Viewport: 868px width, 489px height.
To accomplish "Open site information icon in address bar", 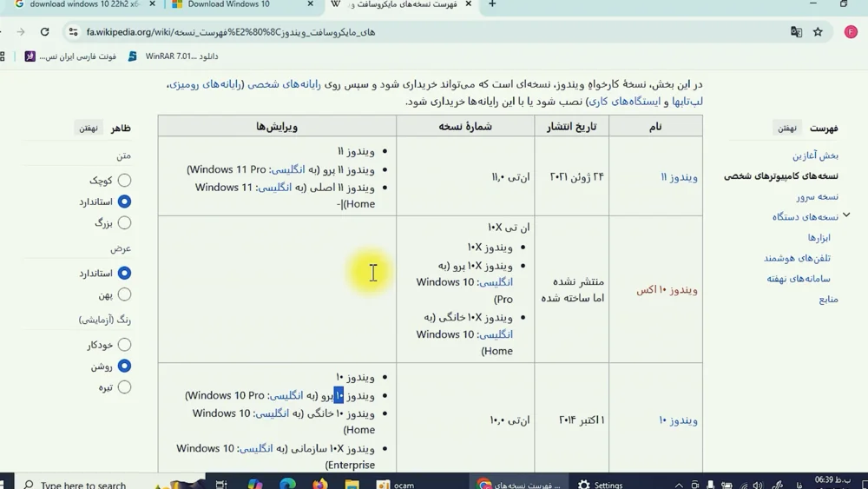I will point(73,32).
